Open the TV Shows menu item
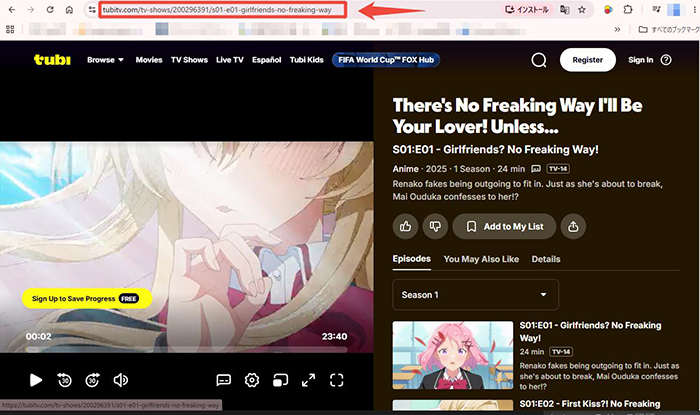This screenshot has width=700, height=415. tap(189, 60)
